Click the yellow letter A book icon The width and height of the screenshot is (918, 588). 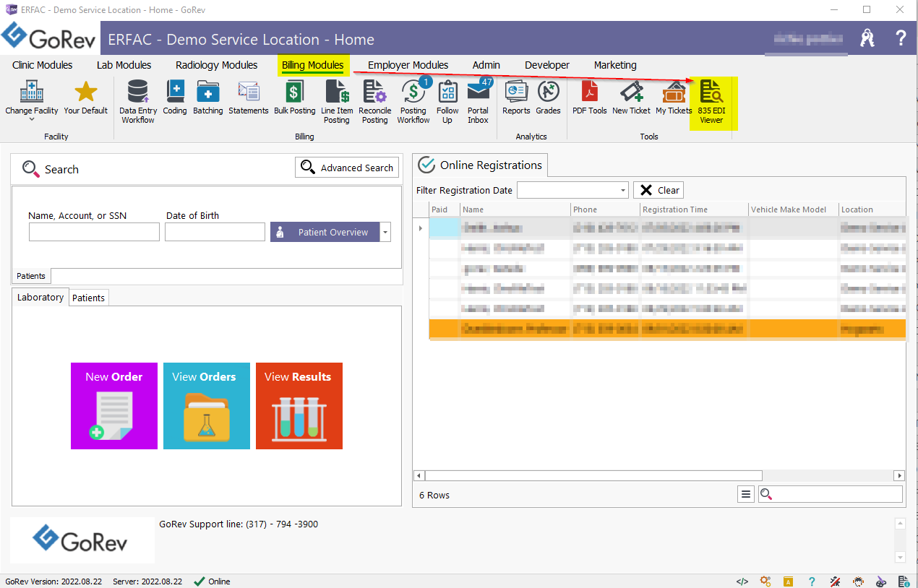[x=789, y=581]
